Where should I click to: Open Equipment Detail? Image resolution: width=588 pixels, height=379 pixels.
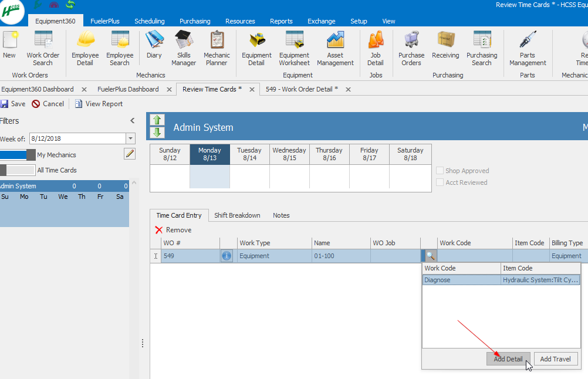(x=256, y=48)
